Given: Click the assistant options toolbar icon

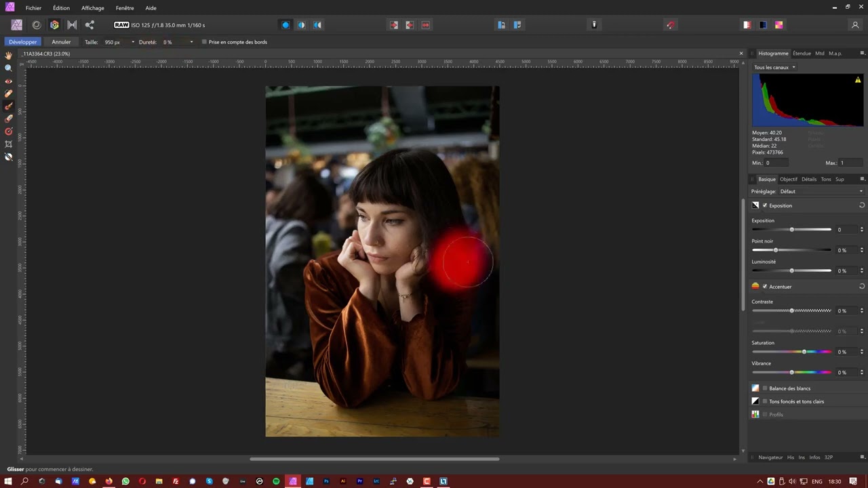Looking at the screenshot, I should [594, 25].
